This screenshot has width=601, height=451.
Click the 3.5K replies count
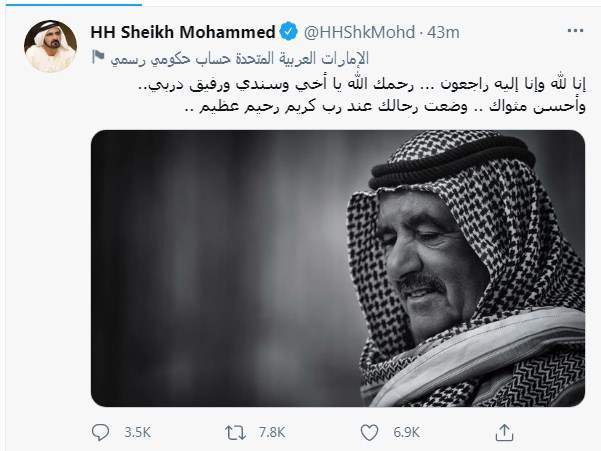click(x=138, y=433)
